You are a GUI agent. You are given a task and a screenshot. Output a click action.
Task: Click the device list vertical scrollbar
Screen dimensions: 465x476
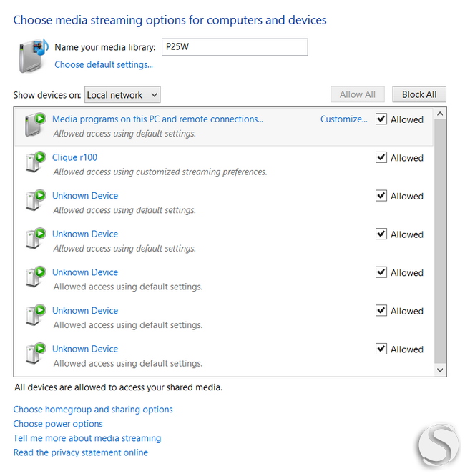tap(440, 242)
